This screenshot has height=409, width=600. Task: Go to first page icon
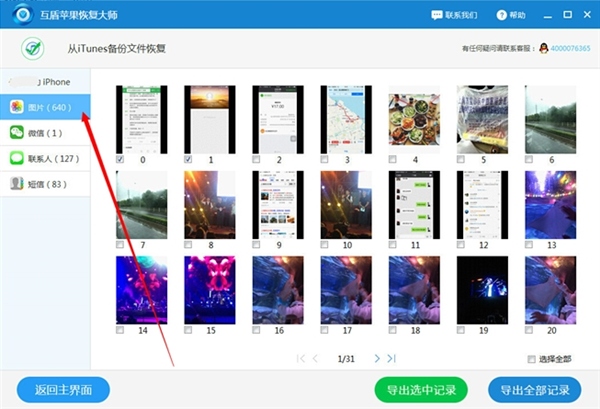pyautogui.click(x=301, y=358)
